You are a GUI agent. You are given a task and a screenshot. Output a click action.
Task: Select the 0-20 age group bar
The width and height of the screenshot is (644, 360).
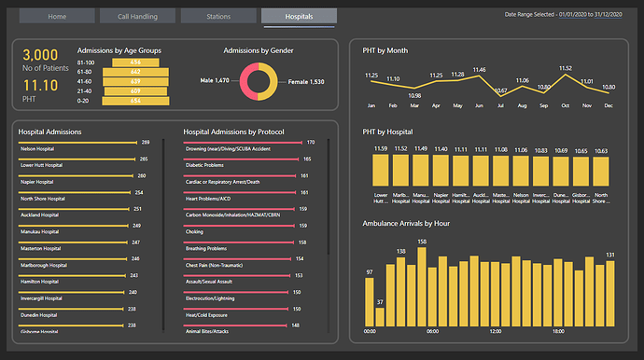[135, 101]
